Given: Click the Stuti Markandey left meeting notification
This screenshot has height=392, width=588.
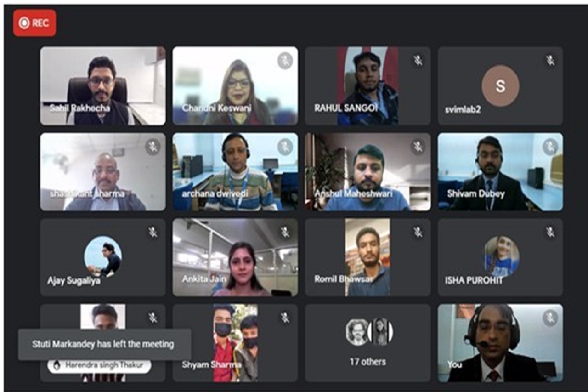Looking at the screenshot, I should pyautogui.click(x=105, y=344).
